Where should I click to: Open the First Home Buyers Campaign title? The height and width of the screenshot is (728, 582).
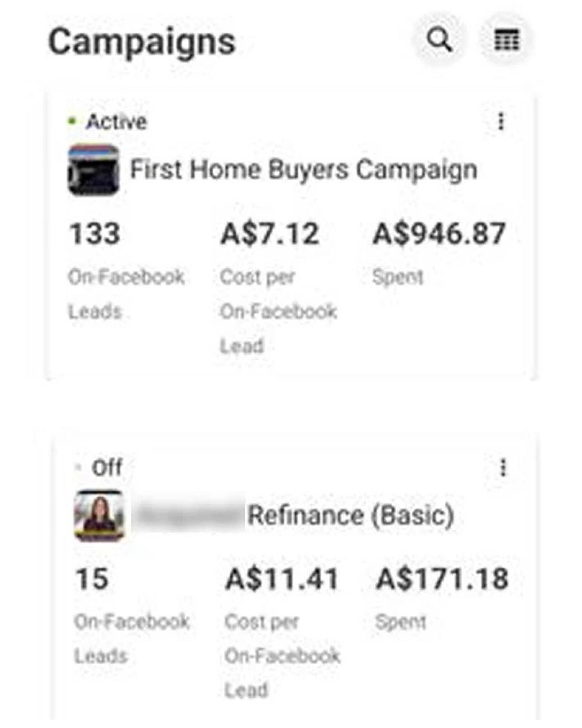(303, 170)
